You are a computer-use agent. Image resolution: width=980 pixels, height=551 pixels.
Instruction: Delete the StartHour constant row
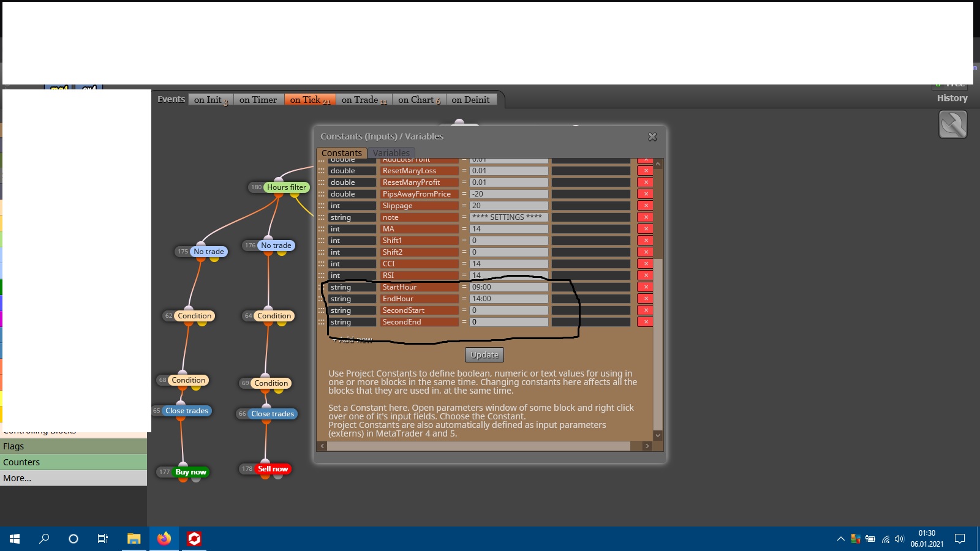tap(645, 287)
